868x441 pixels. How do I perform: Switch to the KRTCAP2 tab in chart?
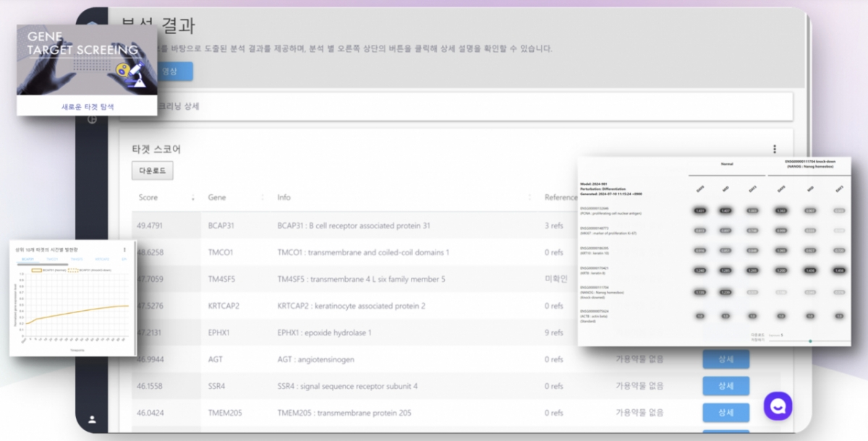(x=103, y=258)
